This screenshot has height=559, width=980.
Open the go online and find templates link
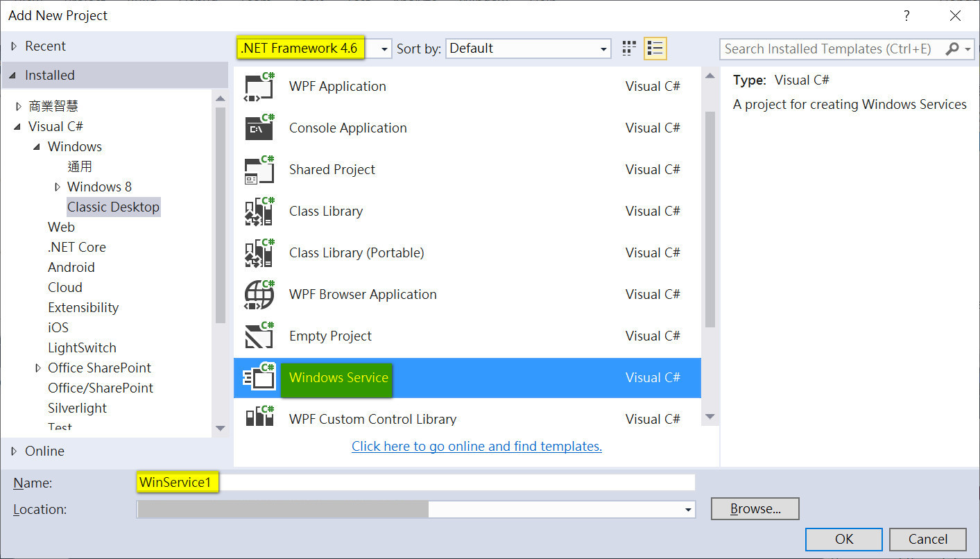coord(476,447)
